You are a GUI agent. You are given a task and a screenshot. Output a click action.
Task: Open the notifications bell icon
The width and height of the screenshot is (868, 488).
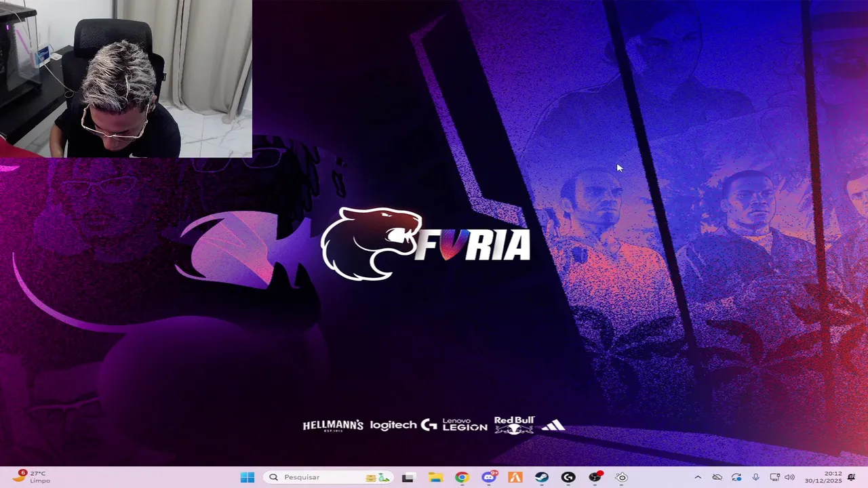click(852, 477)
